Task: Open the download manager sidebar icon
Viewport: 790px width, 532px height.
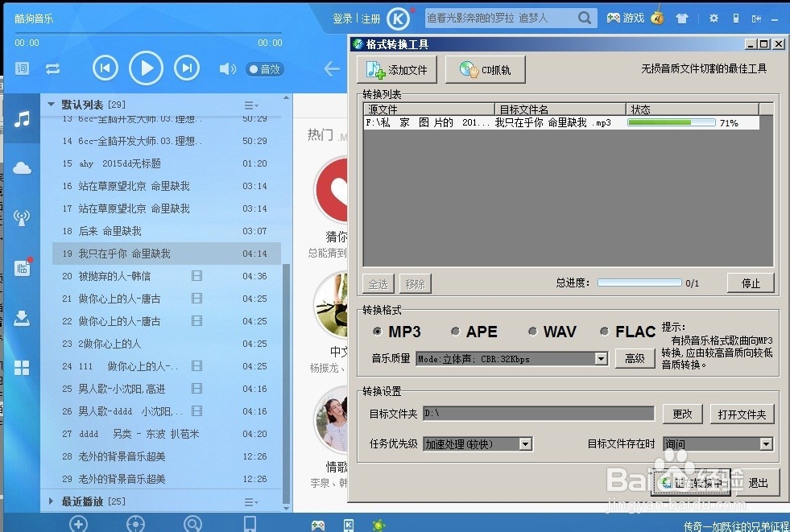Action: tap(22, 318)
